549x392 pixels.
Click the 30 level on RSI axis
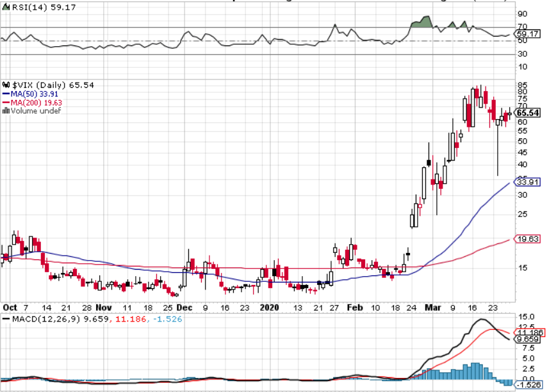pyautogui.click(x=522, y=54)
